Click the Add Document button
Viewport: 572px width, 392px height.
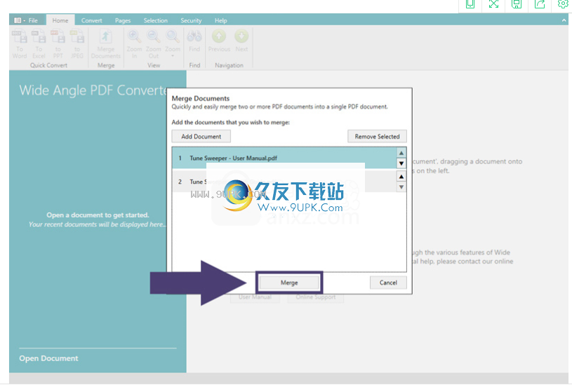[x=201, y=136]
